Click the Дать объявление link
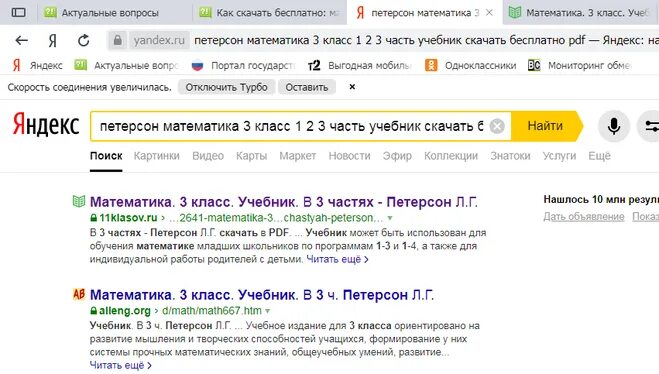 [x=584, y=216]
